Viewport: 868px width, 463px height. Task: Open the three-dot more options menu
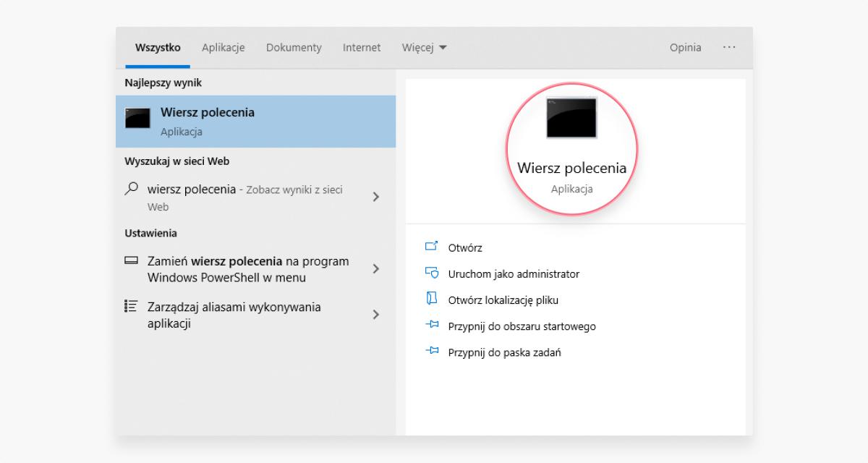[x=729, y=47]
